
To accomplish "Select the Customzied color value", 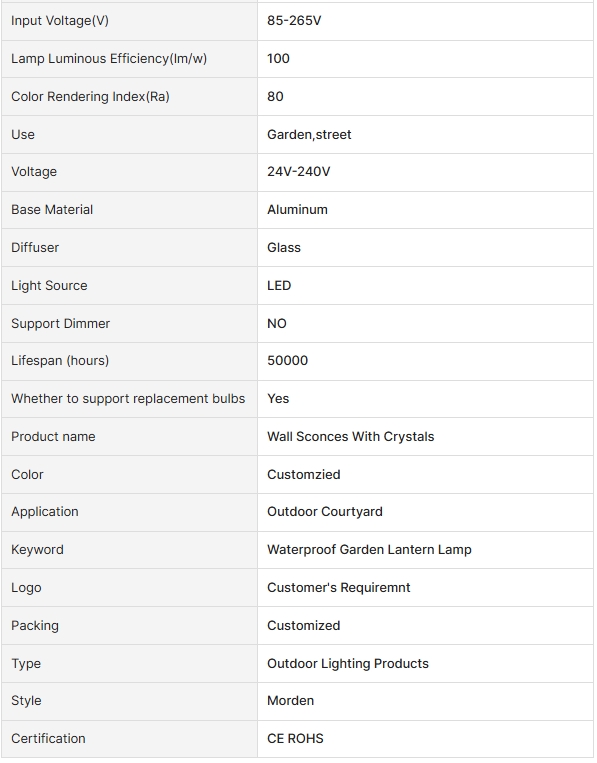I will click(304, 474).
